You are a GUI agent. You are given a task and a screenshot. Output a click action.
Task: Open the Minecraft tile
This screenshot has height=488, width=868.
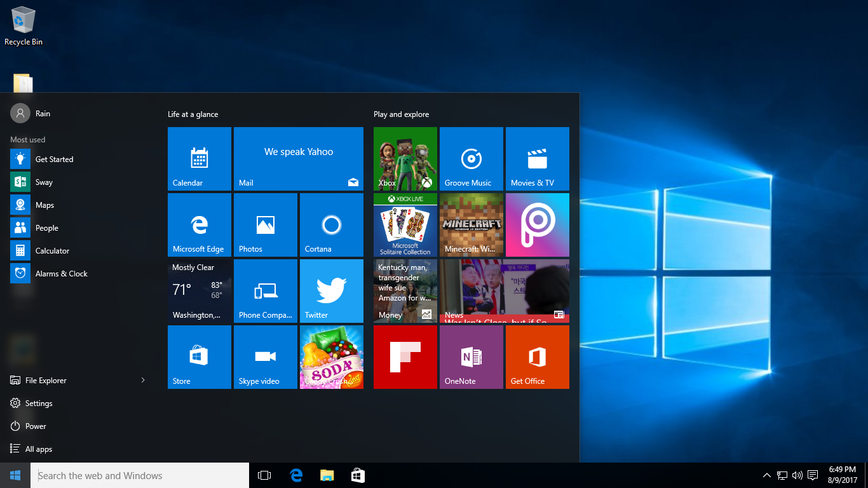(471, 225)
